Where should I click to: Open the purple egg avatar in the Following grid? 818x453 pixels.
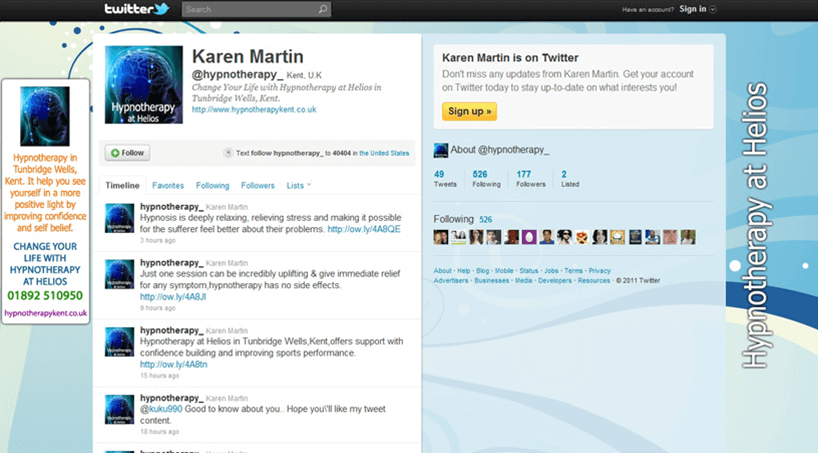[x=529, y=237]
